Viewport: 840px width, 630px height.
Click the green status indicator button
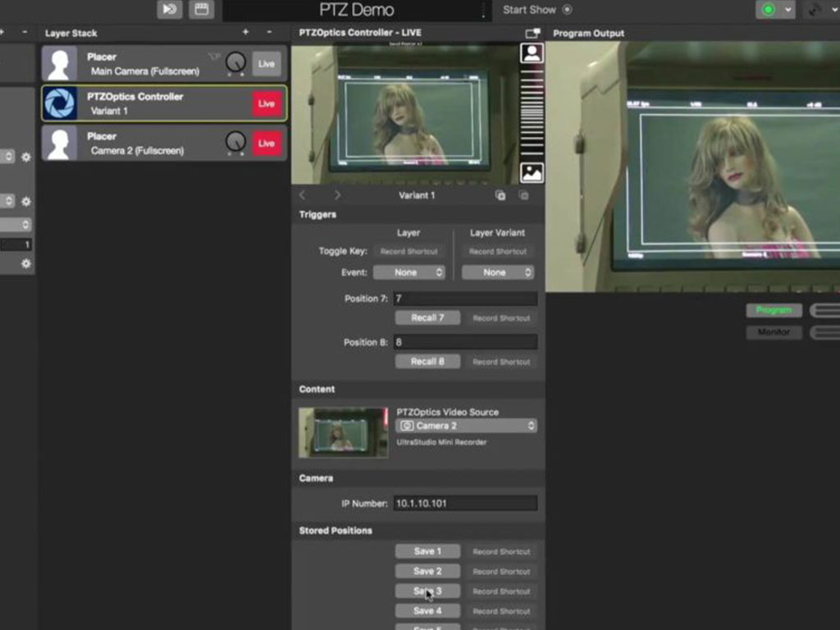point(768,10)
